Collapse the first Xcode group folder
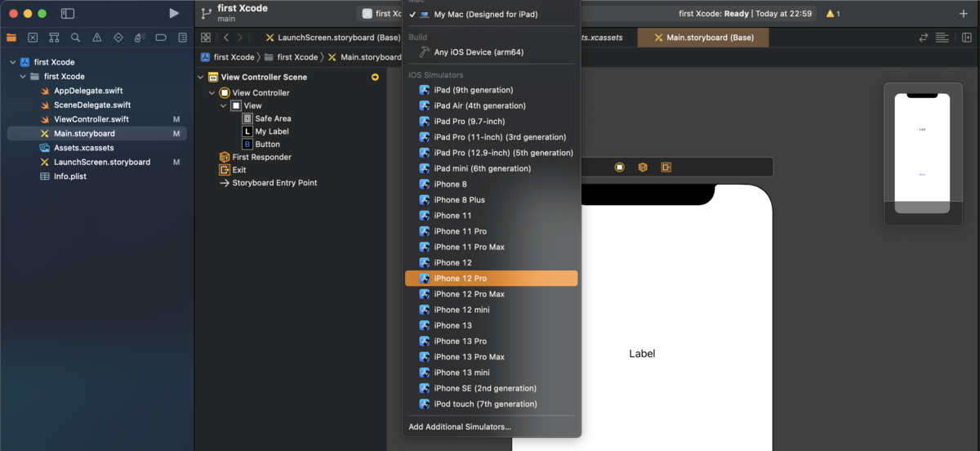Screen dimensions: 980x451 click(x=23, y=76)
